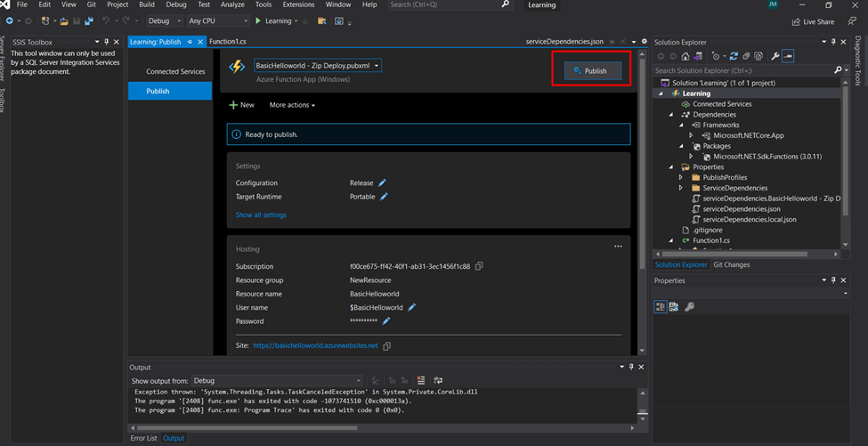Toggle Preview Selected Items in Solution Explorer
Image resolution: width=868 pixels, height=446 pixels.
point(788,56)
